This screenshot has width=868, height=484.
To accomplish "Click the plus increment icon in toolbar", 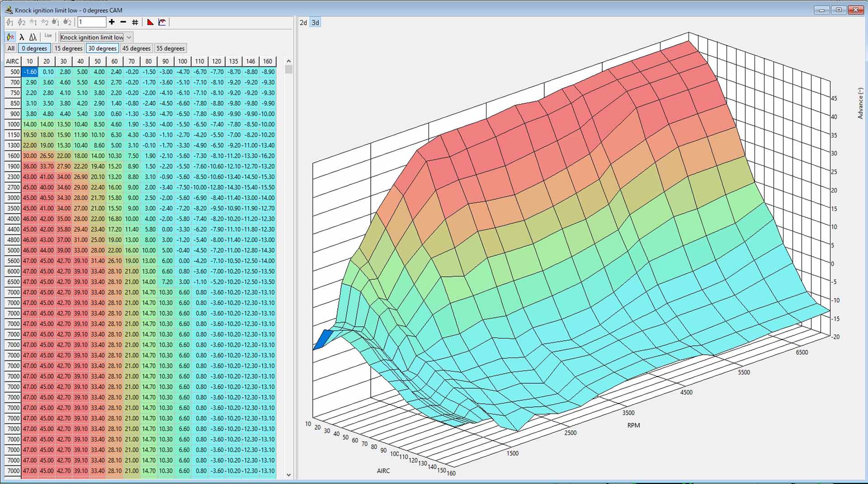I will (112, 22).
